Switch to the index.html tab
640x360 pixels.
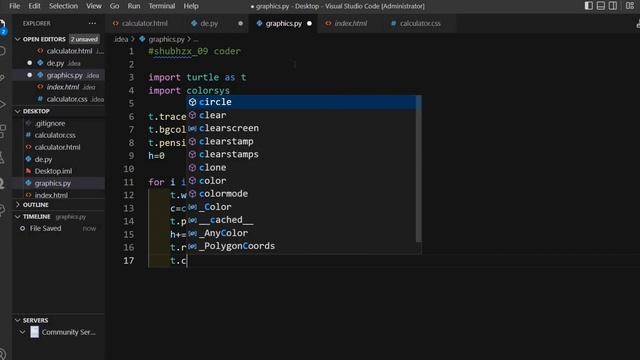(351, 24)
